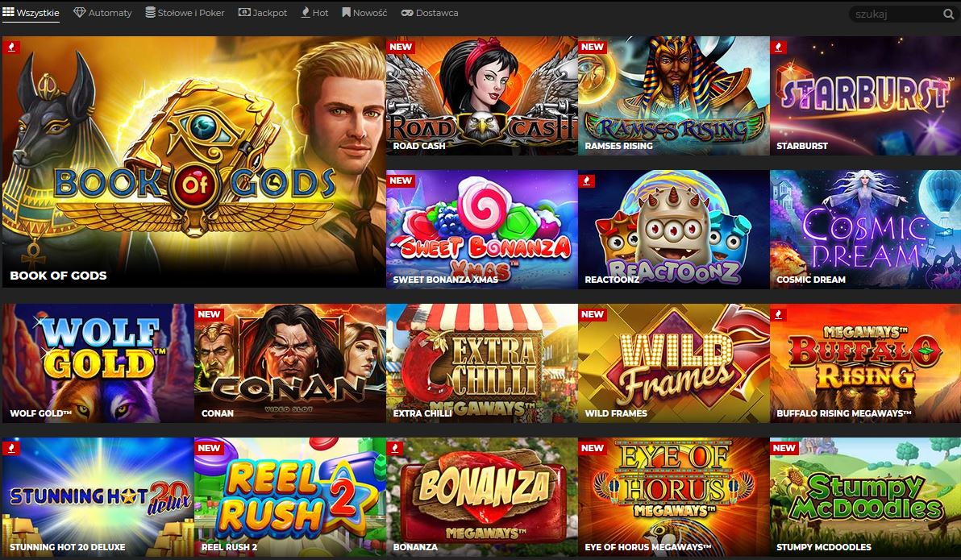
Task: Click the NEW badge on Reel Rush 2
Action: coord(208,448)
